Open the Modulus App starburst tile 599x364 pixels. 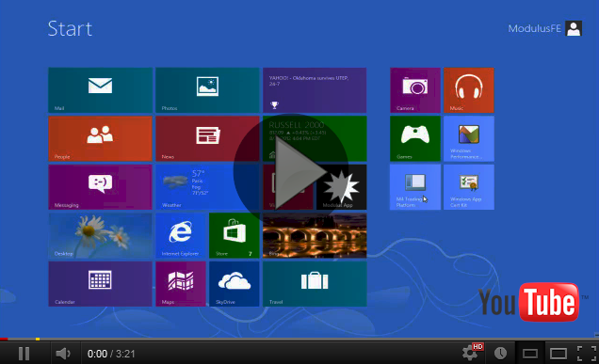[x=342, y=187]
